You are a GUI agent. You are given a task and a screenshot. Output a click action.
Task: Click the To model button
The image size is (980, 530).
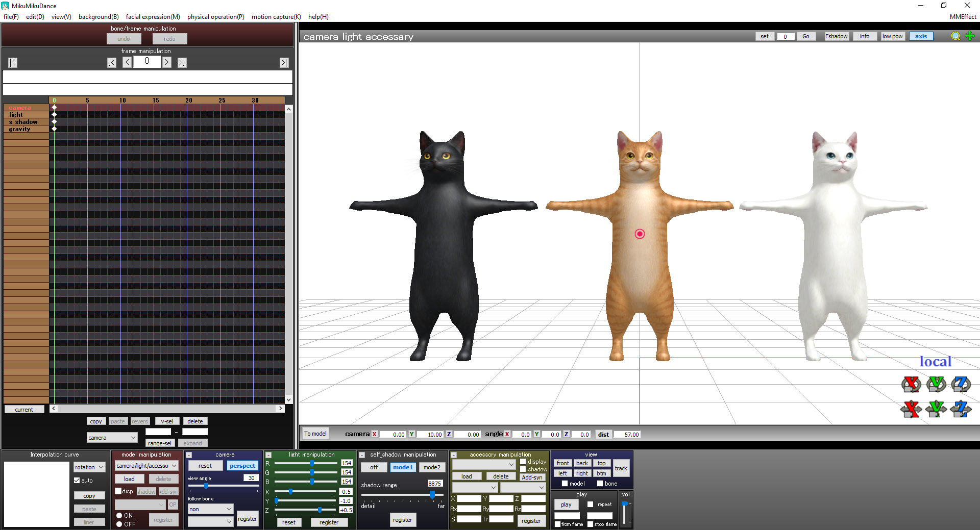[x=315, y=434]
